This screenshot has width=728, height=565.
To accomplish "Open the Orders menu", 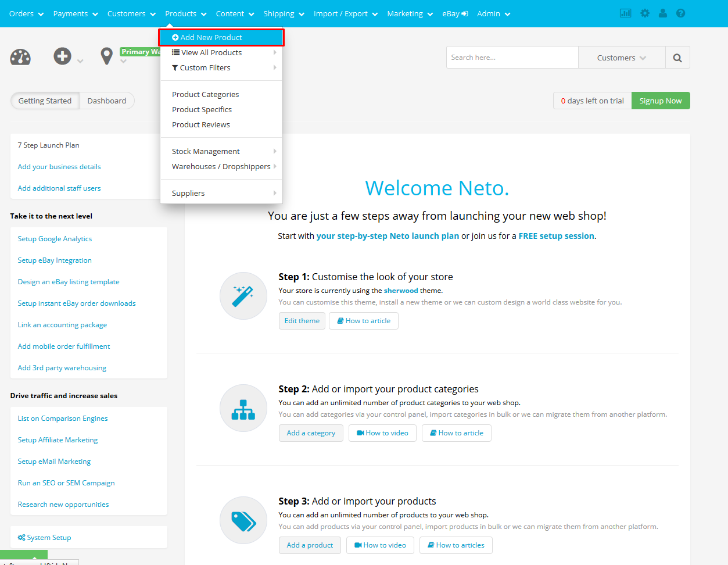I will pos(27,13).
